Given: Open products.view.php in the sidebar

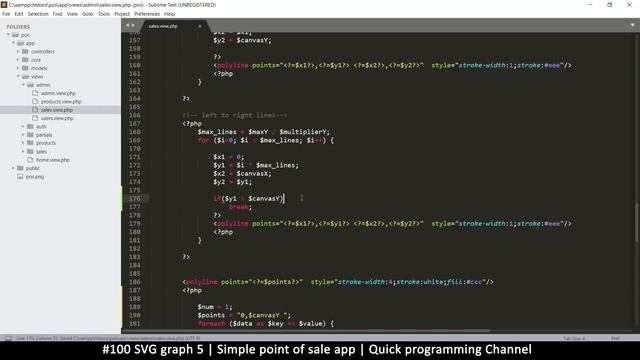Looking at the screenshot, I should coord(61,102).
